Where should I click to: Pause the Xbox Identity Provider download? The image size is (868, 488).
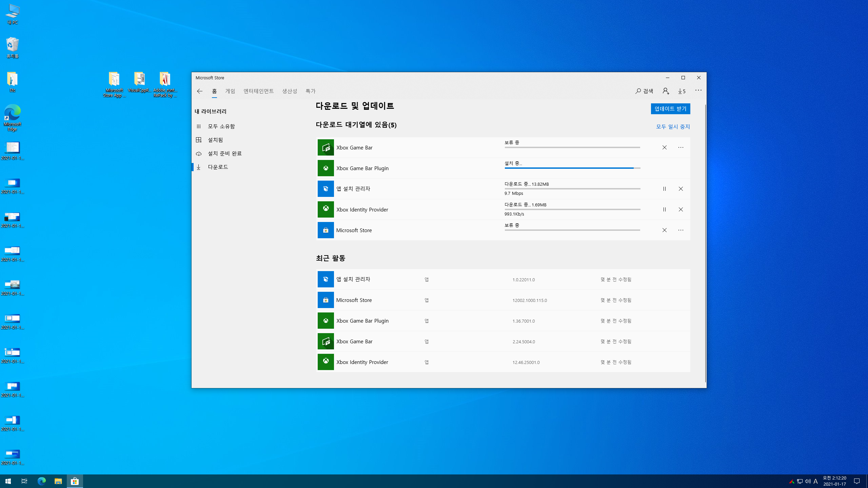click(665, 209)
